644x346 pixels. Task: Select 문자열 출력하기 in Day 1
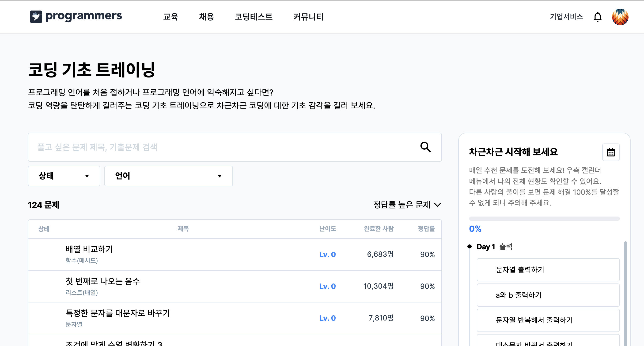(x=548, y=270)
